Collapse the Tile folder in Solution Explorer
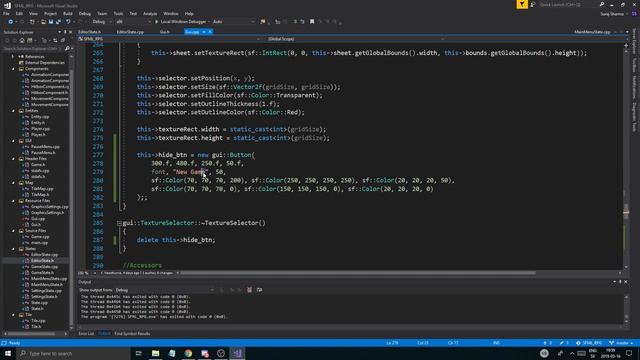The height and width of the screenshot is (360, 640). click(x=13, y=315)
